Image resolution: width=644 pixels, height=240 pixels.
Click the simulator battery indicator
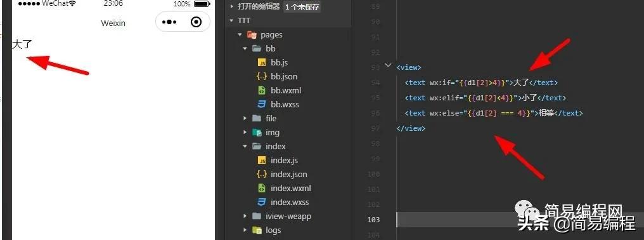[202, 4]
